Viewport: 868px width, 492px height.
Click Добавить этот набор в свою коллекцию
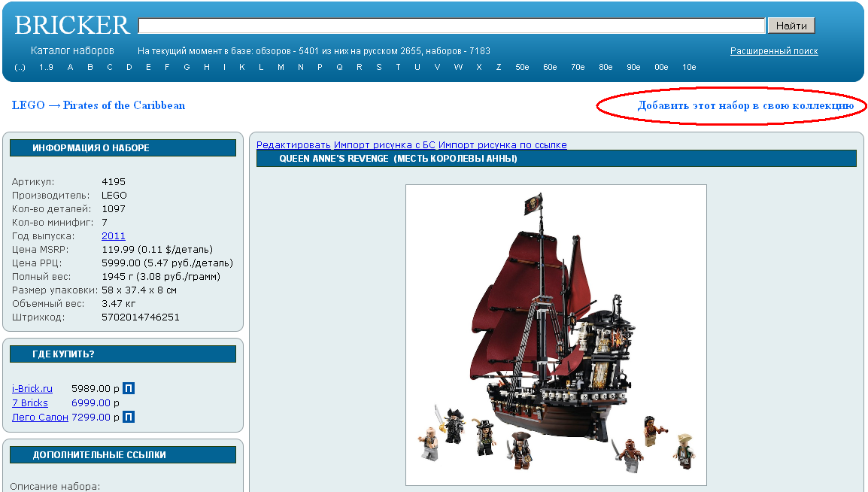click(x=745, y=105)
